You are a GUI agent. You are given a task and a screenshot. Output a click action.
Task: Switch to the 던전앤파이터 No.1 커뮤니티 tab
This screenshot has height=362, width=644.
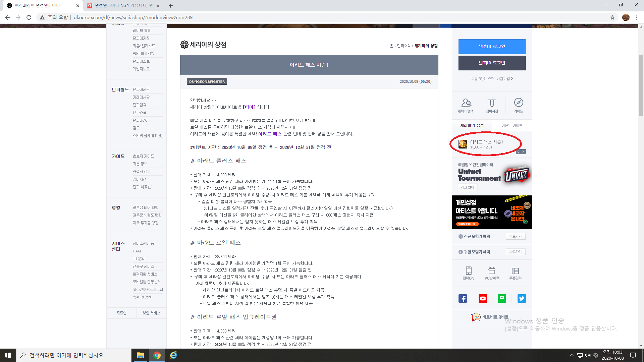pyautogui.click(x=123, y=6)
